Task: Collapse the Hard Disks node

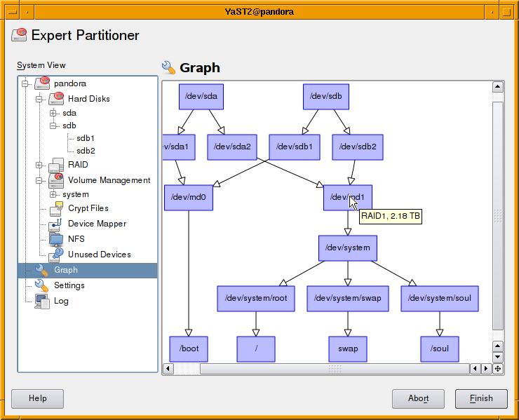Action: click(x=39, y=99)
